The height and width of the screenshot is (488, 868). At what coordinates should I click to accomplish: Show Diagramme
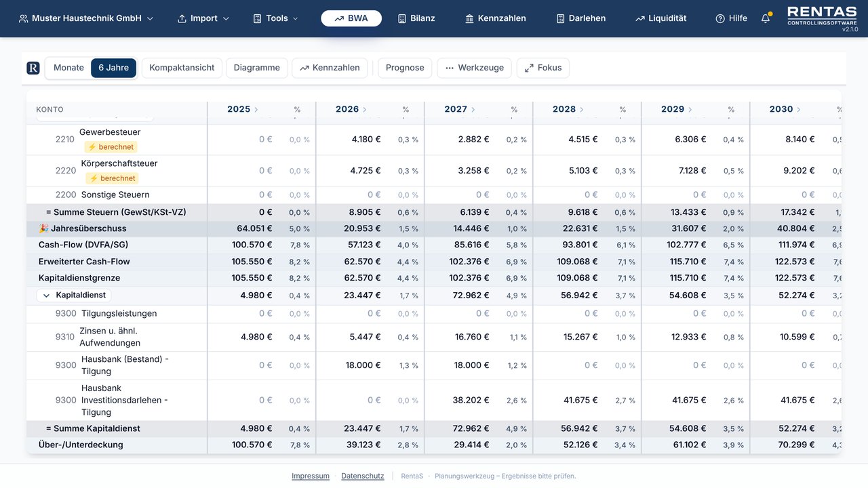257,68
